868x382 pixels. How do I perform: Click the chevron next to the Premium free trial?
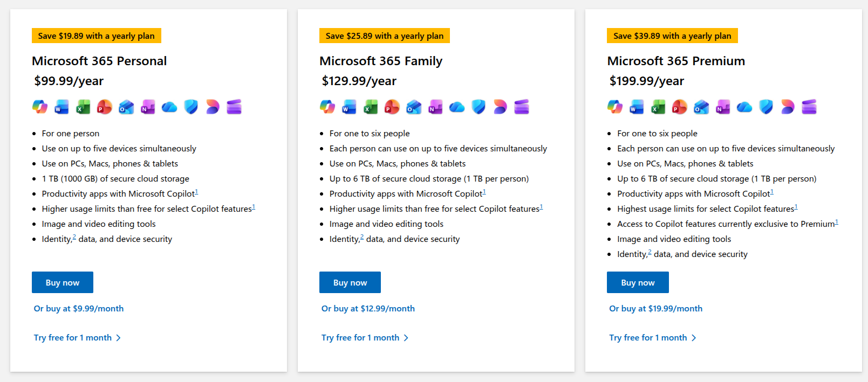[694, 338]
